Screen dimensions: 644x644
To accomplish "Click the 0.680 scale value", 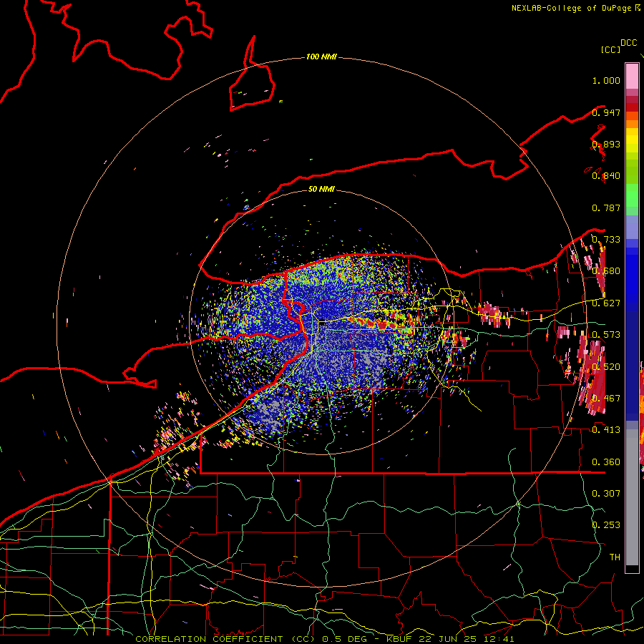I will click(x=606, y=271).
